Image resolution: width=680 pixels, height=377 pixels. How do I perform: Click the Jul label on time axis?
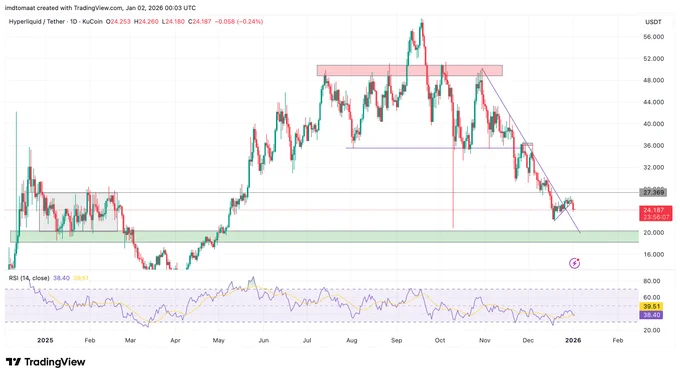pos(307,340)
